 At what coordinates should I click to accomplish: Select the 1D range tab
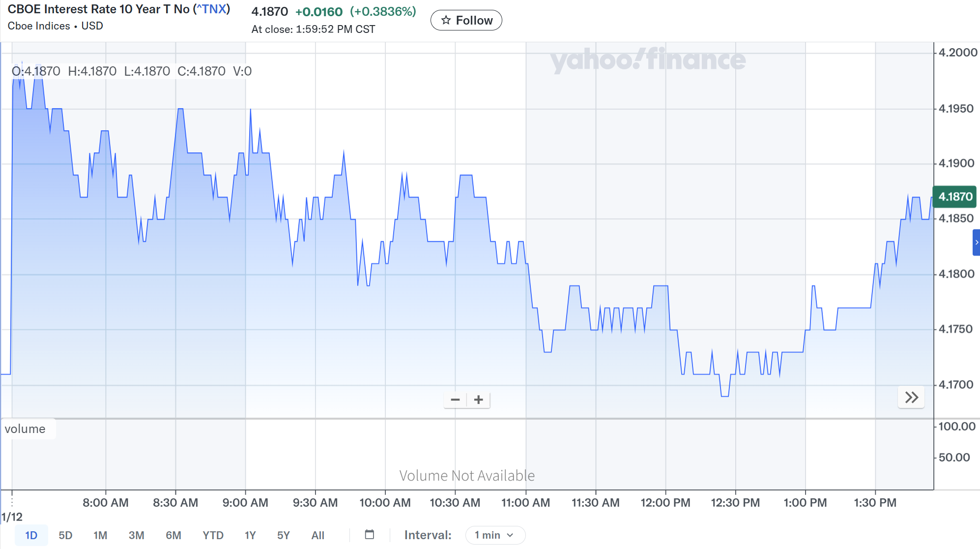click(x=31, y=535)
